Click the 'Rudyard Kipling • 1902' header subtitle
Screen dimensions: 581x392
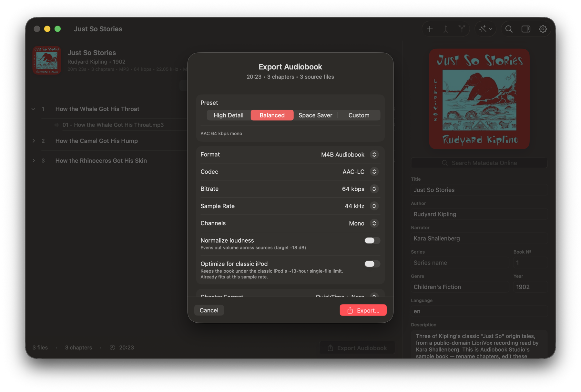(x=96, y=62)
